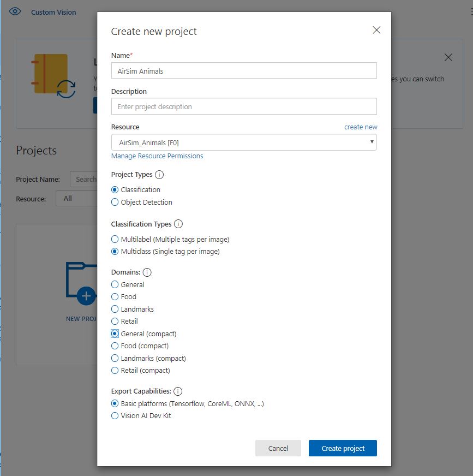Choose Basic platforms export capability
473x476 pixels.
pos(115,403)
